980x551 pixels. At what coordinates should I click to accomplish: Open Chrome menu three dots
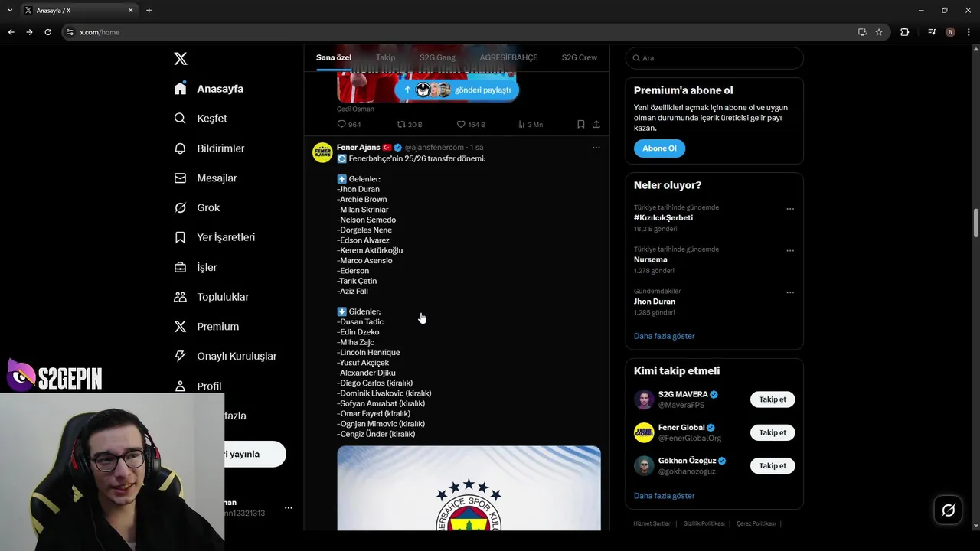[x=969, y=32]
